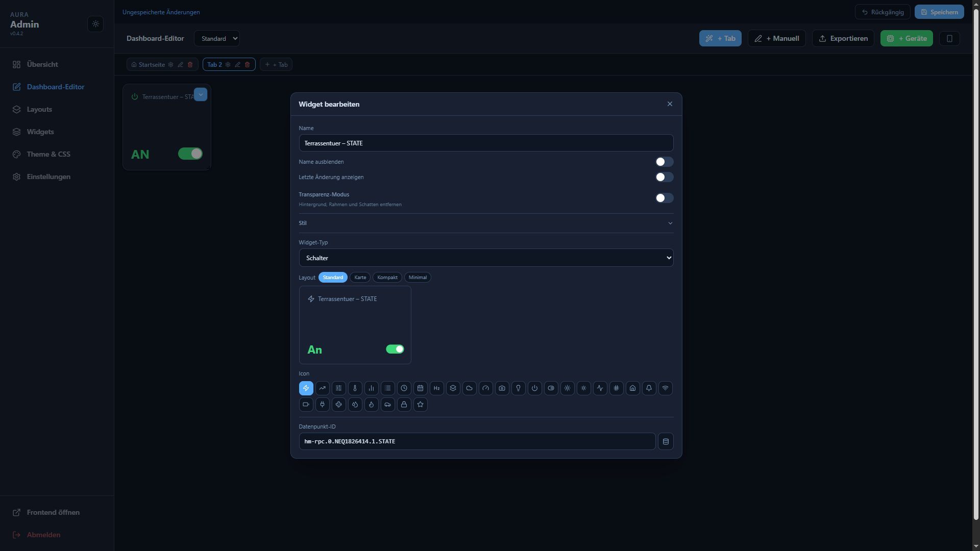Activate the Transparenz-Modus switch
The width and height of the screenshot is (980, 551).
click(x=664, y=198)
